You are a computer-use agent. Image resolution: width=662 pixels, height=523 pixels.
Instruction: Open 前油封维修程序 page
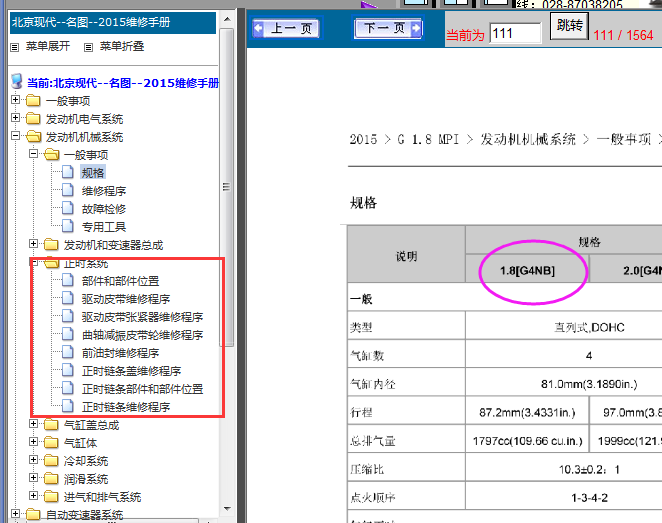(120, 353)
